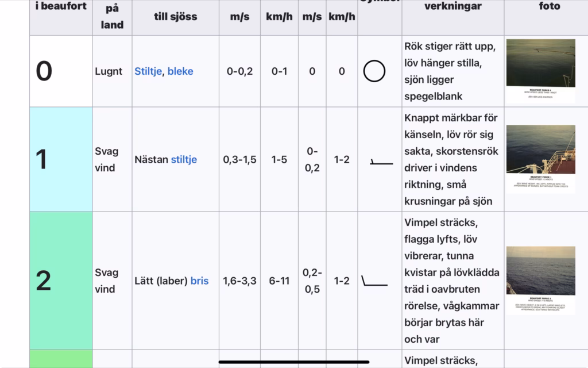
Task: Open the Beaufort force 2 sea photo
Action: click(541, 280)
